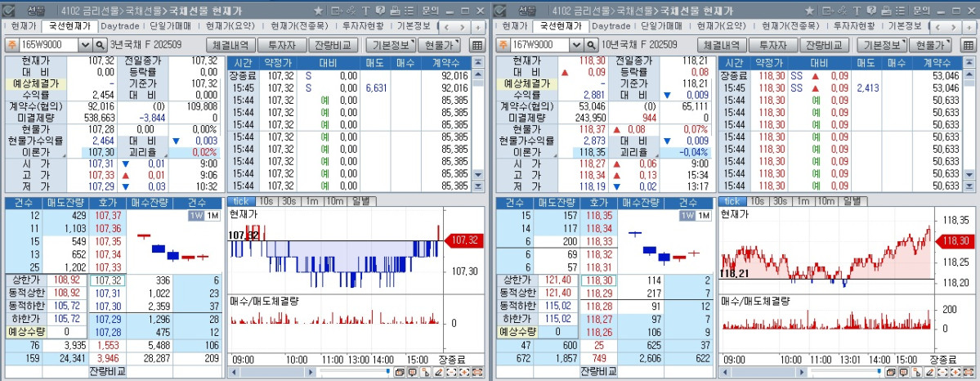Viewport: 980px width, 381px height.
Task: Toggle 1W in left order book
Action: coord(195,215)
